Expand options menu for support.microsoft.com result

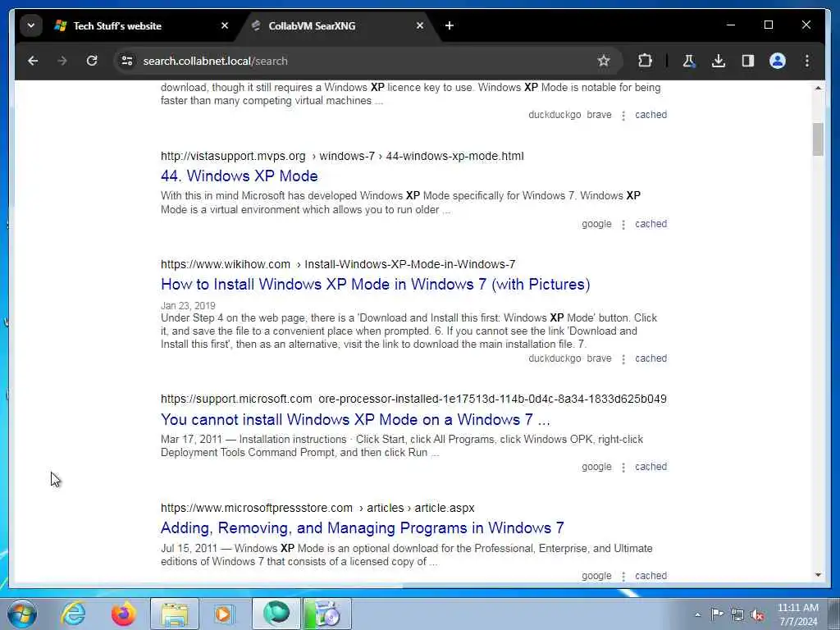(x=623, y=467)
